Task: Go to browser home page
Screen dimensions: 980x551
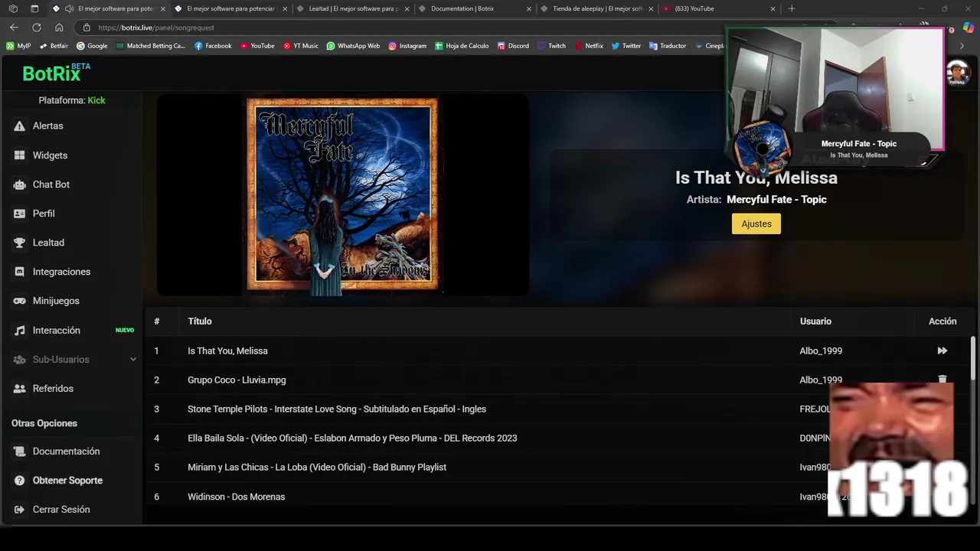Action: point(59,28)
